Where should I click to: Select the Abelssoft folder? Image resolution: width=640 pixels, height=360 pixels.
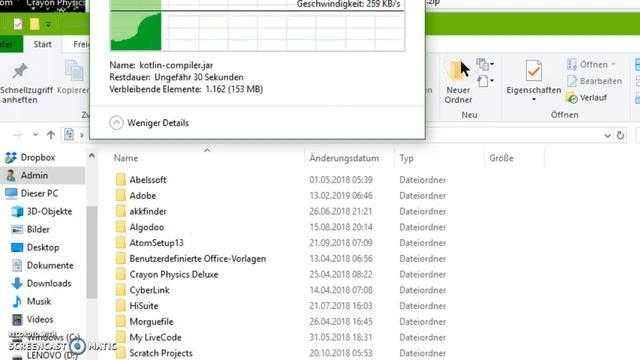(148, 180)
